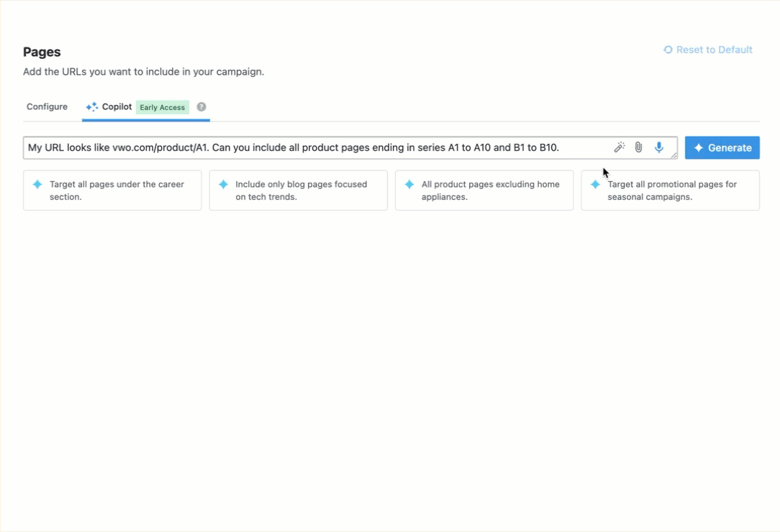
Task: Switch to the Configure tab
Action: point(47,107)
